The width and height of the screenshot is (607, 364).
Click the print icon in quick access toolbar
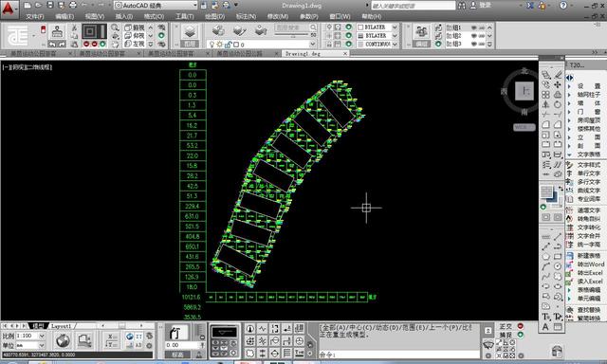coord(73,5)
